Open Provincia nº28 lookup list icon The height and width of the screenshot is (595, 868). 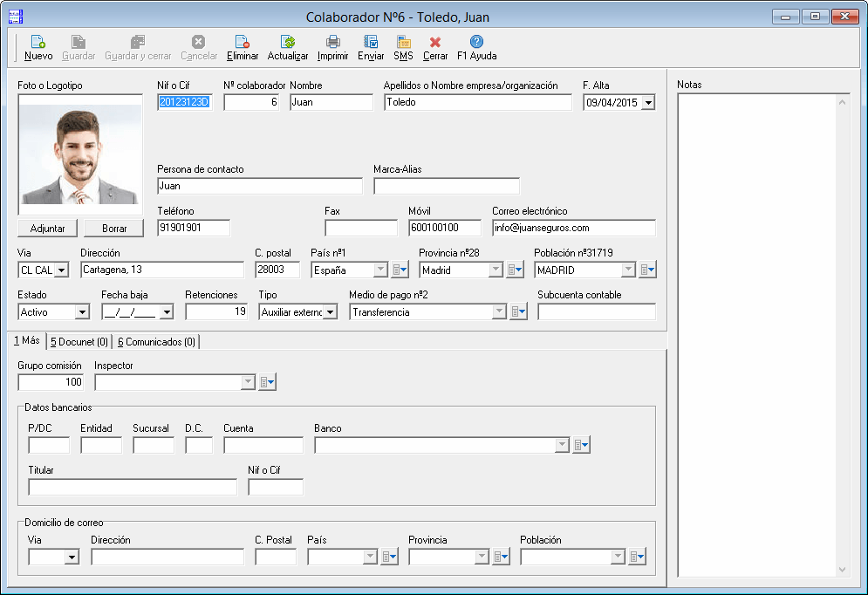click(515, 270)
